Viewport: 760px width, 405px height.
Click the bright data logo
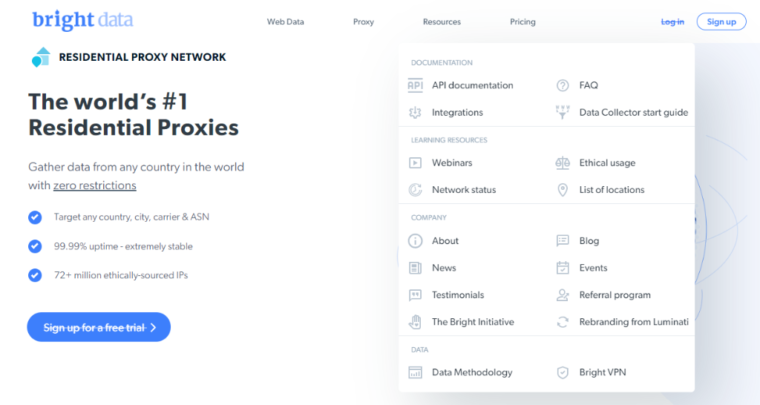point(82,20)
